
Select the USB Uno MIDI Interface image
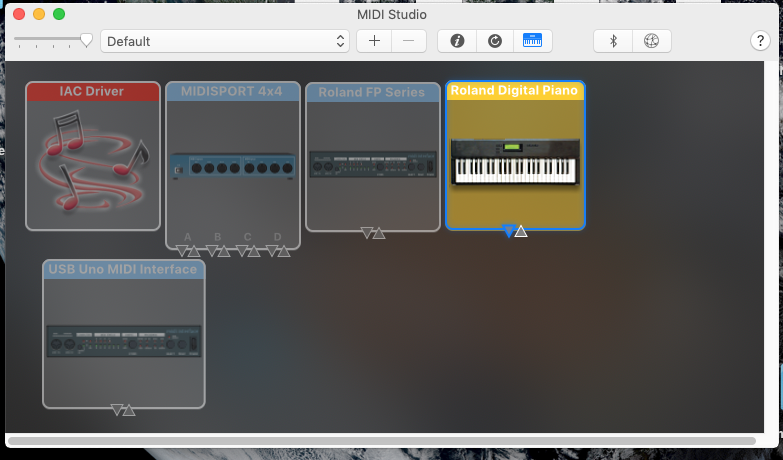[124, 341]
